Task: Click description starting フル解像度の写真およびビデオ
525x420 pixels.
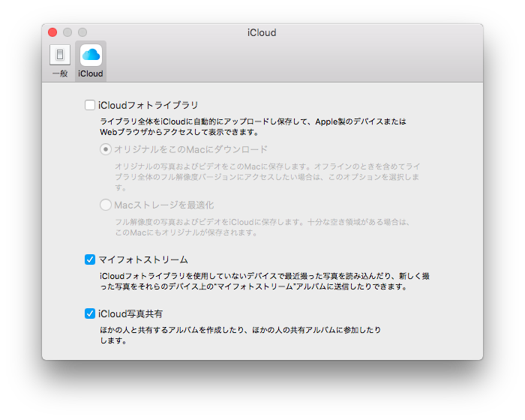Action: pos(262,227)
